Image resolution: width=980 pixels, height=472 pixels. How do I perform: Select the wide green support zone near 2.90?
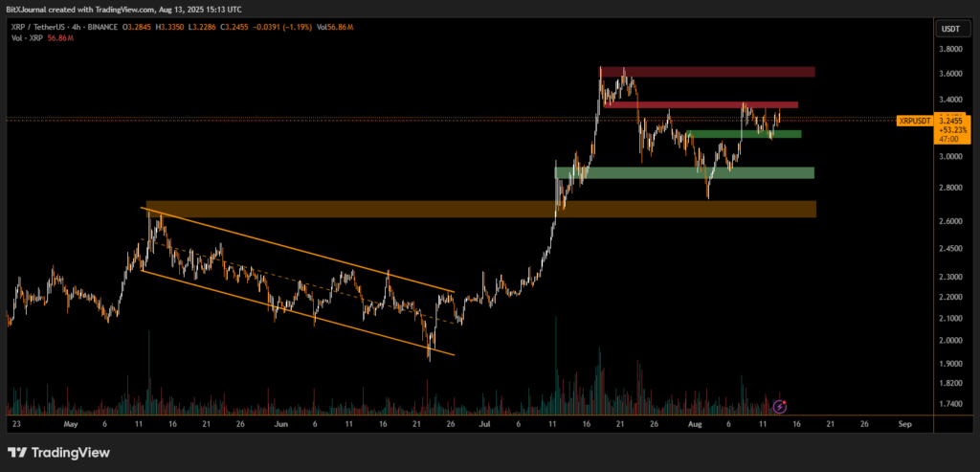[684, 173]
